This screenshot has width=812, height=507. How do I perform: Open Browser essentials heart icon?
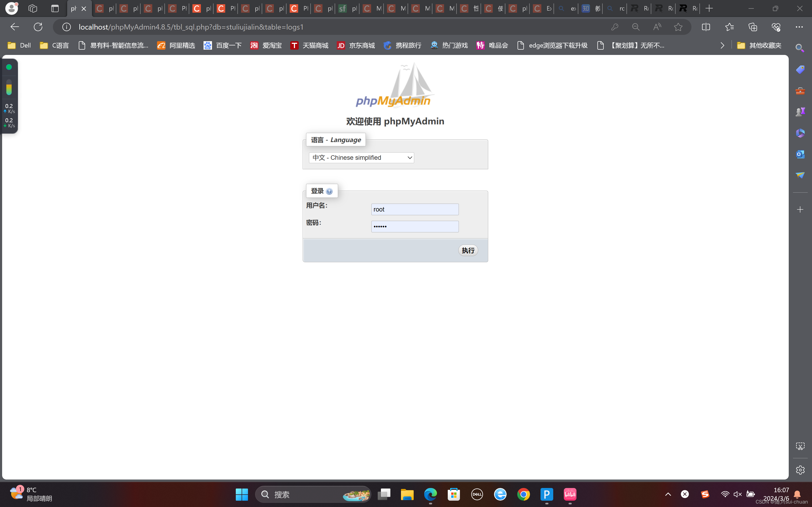pyautogui.click(x=776, y=27)
